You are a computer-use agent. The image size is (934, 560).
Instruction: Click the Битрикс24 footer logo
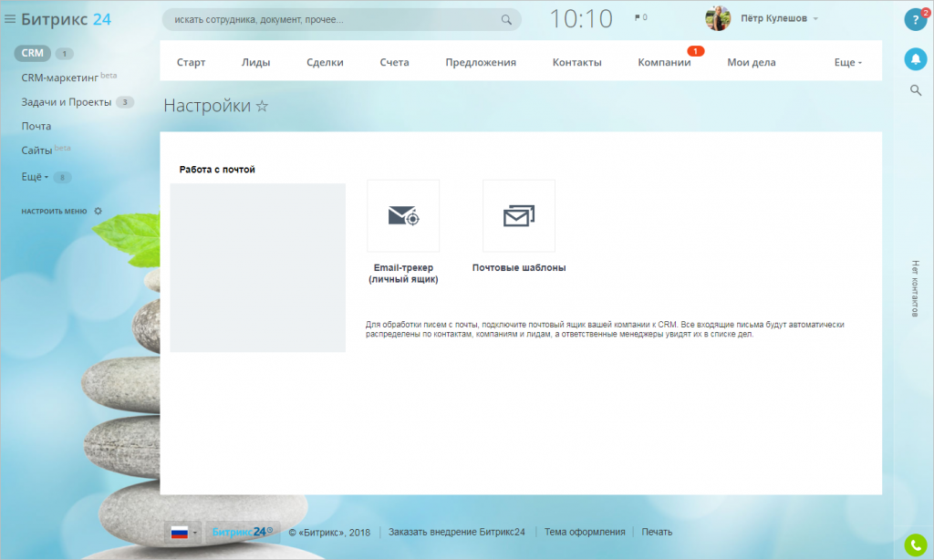coord(243,532)
